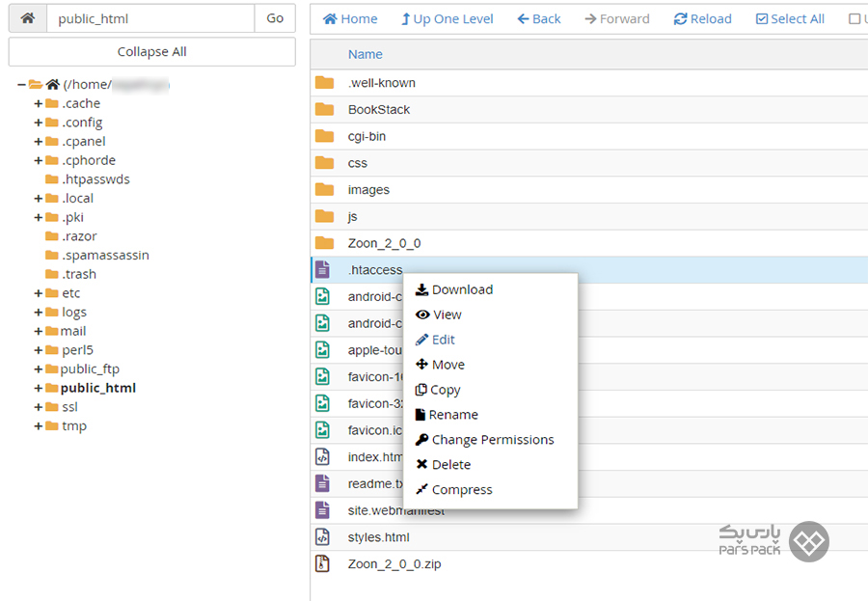This screenshot has height=601, width=868.
Task: Choose View from the context menu
Action: click(439, 314)
